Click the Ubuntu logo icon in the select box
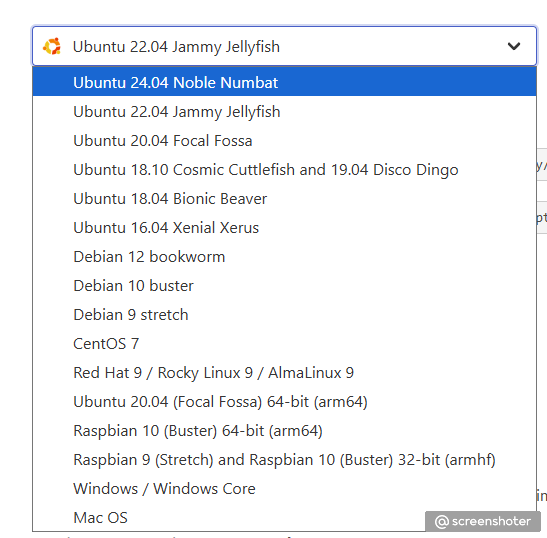547x538 pixels. click(x=52, y=46)
